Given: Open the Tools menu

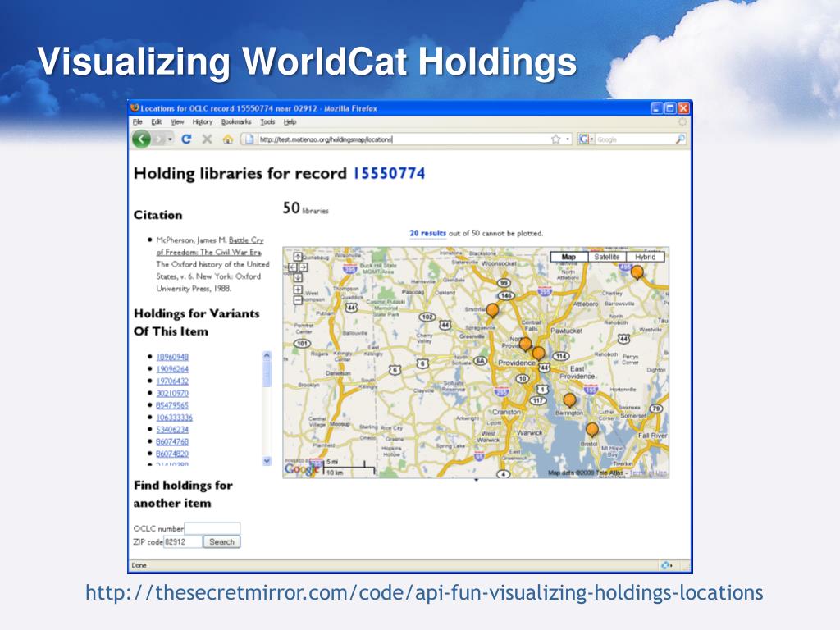Looking at the screenshot, I should point(267,122).
